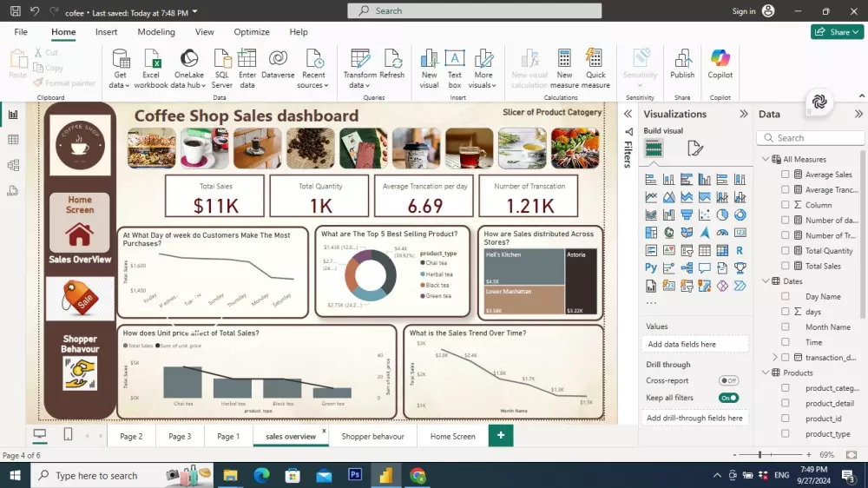The width and height of the screenshot is (868, 488).
Task: Collapse the All Measures table
Action: [766, 159]
